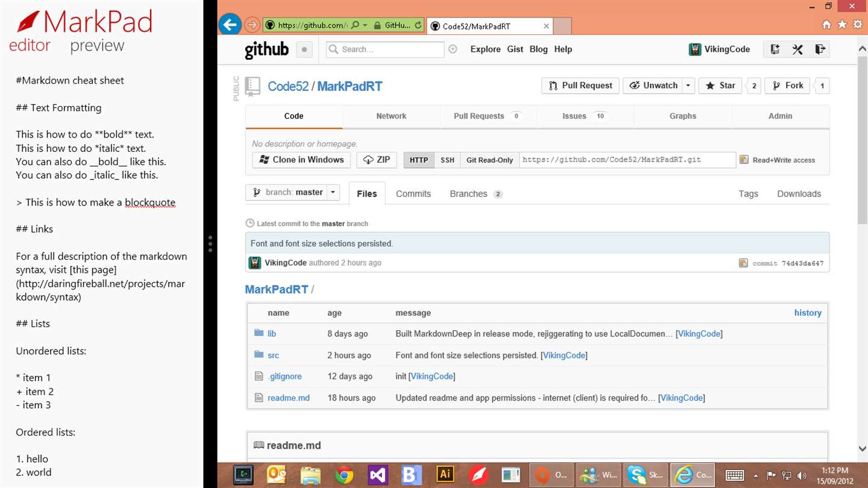Refresh the page in Internet Explorer

pos(418,25)
